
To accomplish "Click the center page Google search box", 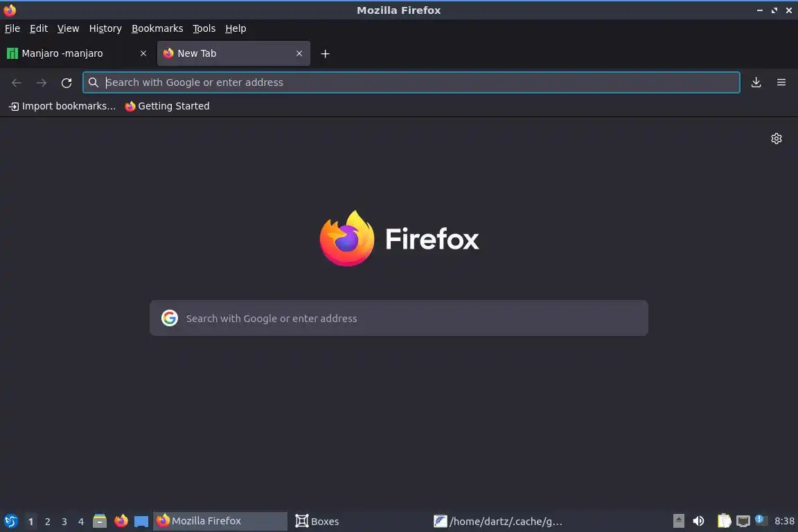I will pos(398,318).
